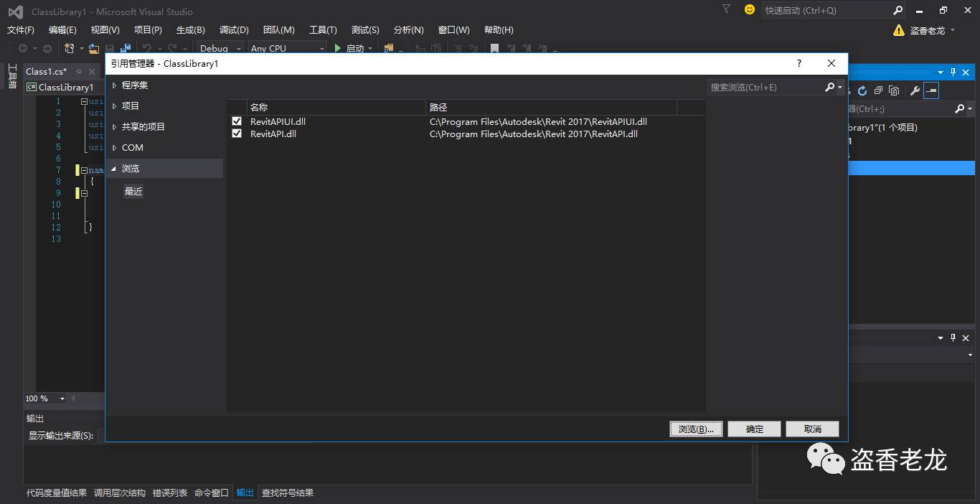Screen dimensions: 980x504
Task: Click search magnifier in reference manager
Action: point(830,87)
